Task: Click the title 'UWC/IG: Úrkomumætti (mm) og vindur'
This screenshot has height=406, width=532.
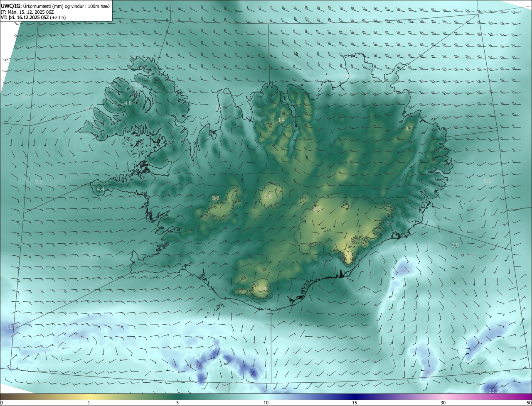Action: pos(55,5)
